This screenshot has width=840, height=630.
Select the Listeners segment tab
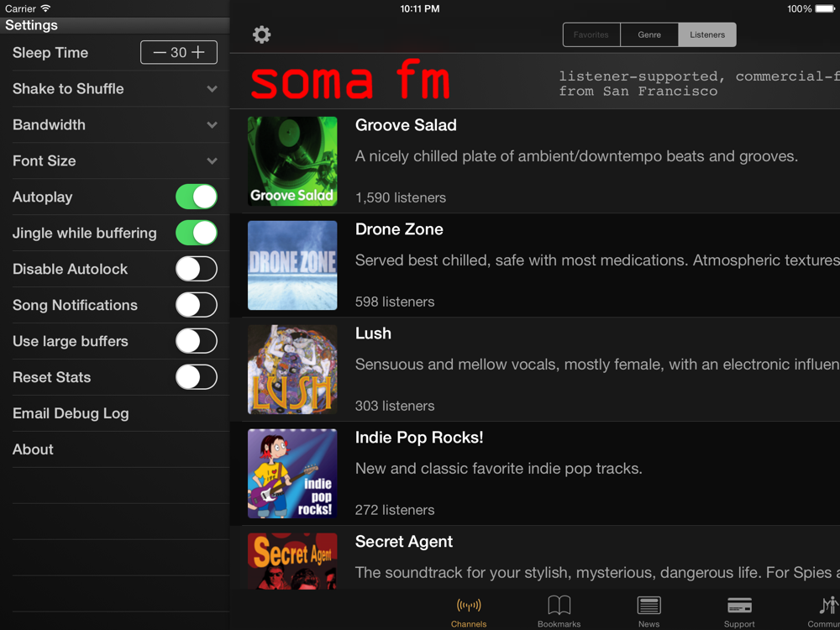[x=707, y=34]
